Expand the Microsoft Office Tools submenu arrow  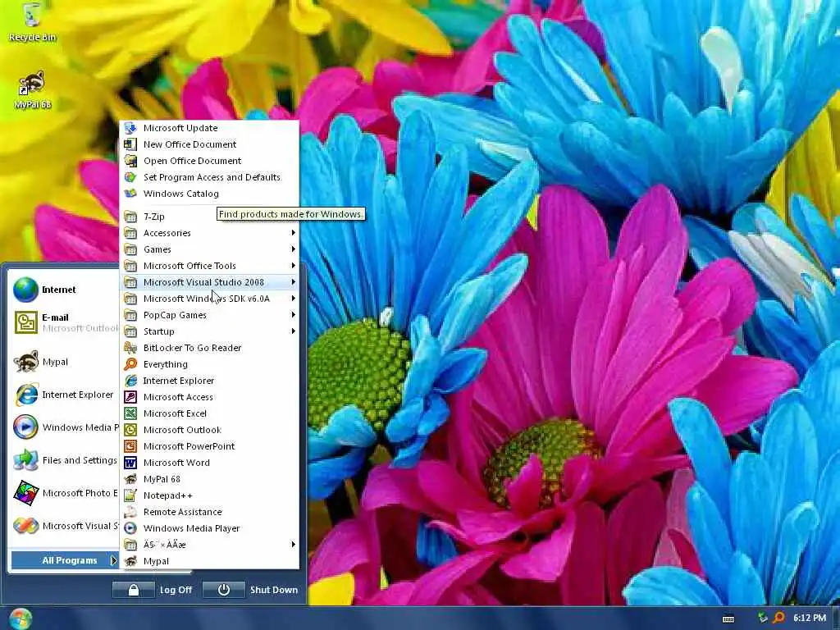pos(293,266)
